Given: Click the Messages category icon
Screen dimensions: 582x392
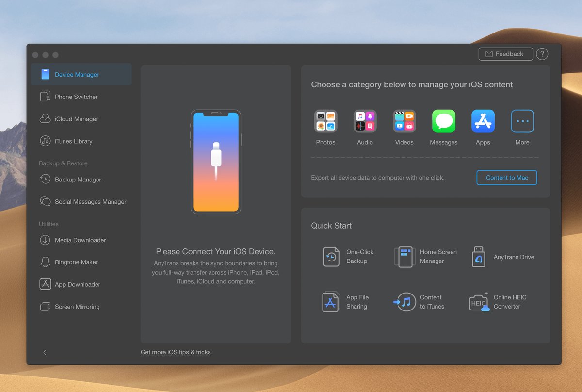Looking at the screenshot, I should pos(443,121).
